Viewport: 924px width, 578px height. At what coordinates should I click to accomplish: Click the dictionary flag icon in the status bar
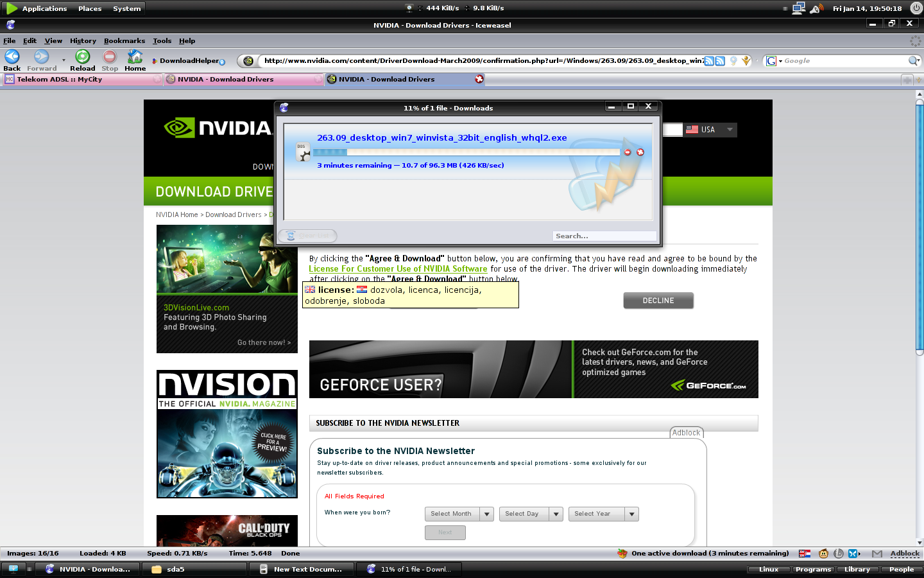(x=805, y=554)
